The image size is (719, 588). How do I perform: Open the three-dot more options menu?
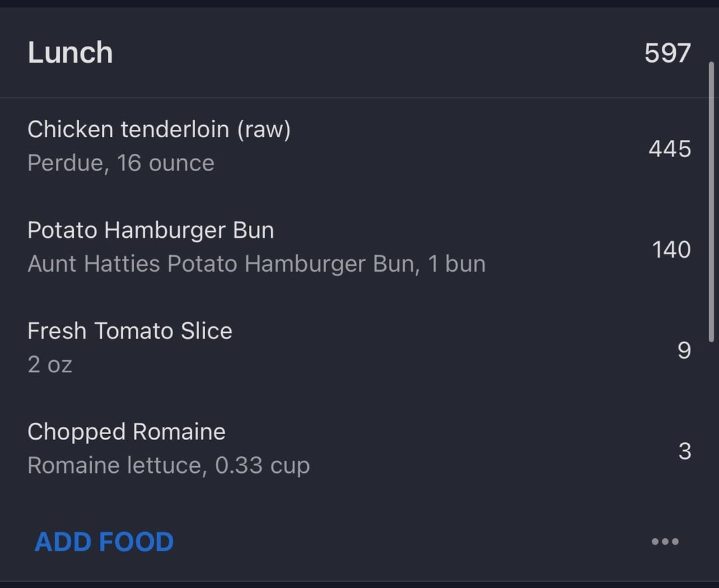pyautogui.click(x=665, y=541)
